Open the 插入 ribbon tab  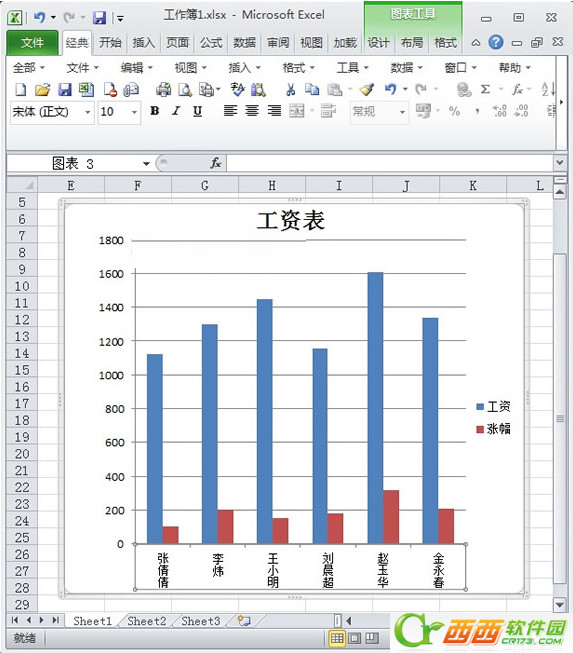[144, 42]
